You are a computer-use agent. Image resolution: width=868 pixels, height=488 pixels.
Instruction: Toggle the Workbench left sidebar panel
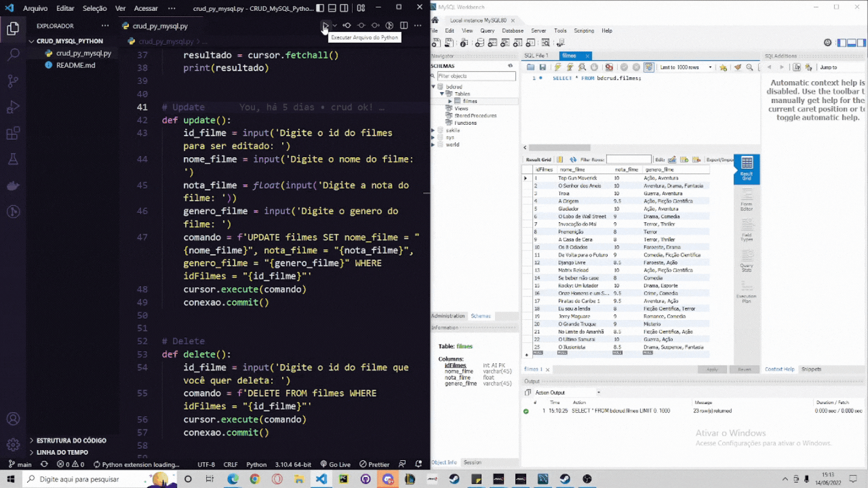pyautogui.click(x=842, y=43)
